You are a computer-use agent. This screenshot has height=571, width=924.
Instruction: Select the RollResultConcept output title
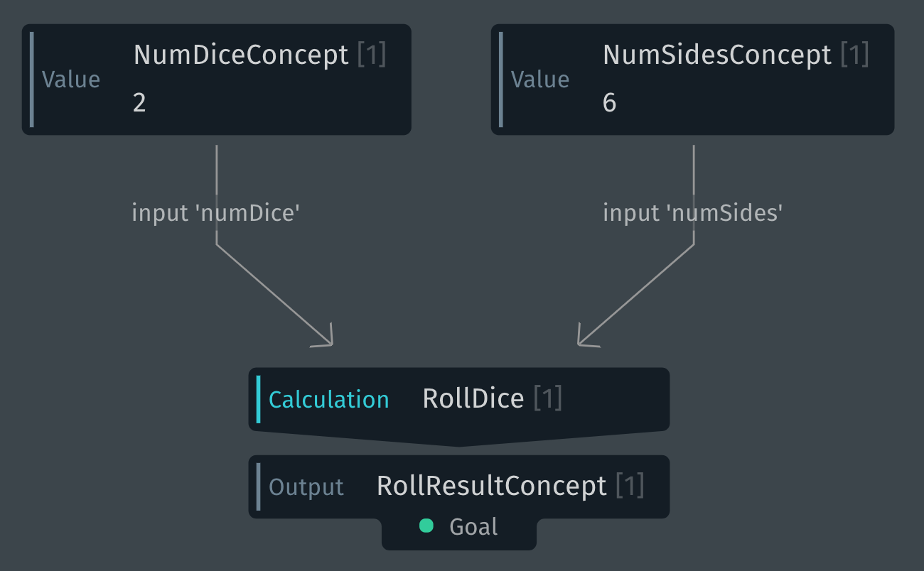[x=491, y=486]
